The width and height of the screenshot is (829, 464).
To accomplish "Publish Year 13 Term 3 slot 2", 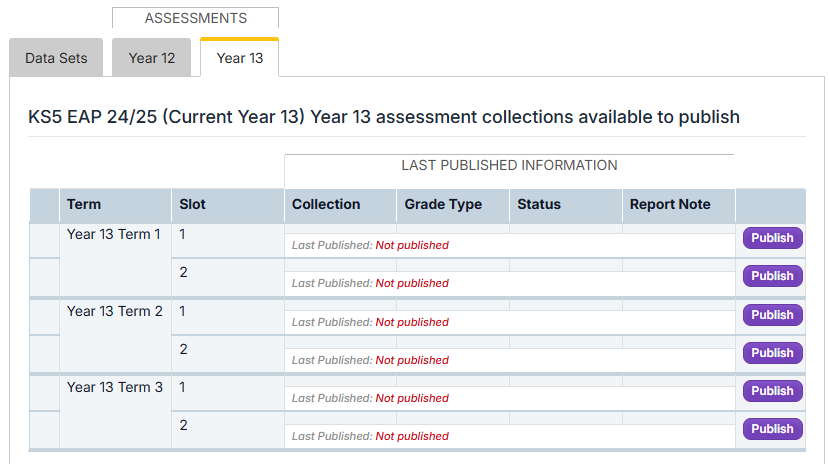I will tap(772, 429).
